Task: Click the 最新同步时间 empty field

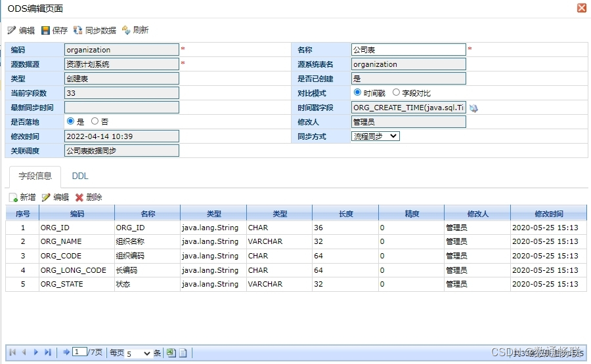Action: click(x=121, y=108)
